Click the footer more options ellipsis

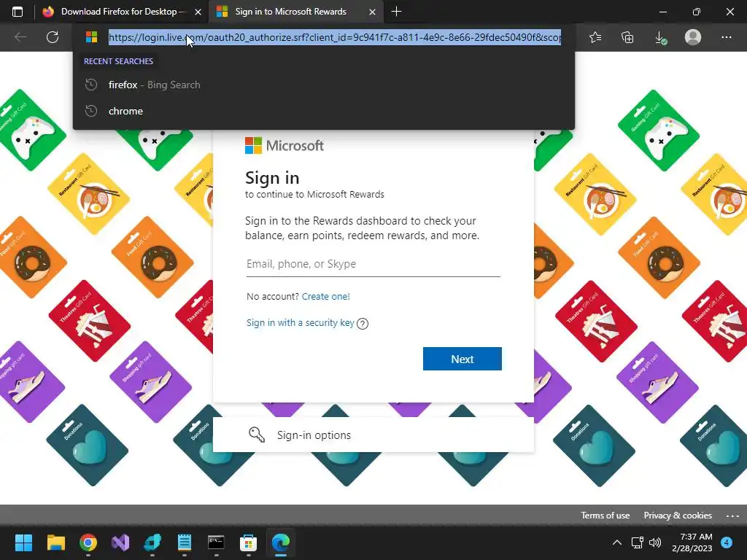pos(732,516)
